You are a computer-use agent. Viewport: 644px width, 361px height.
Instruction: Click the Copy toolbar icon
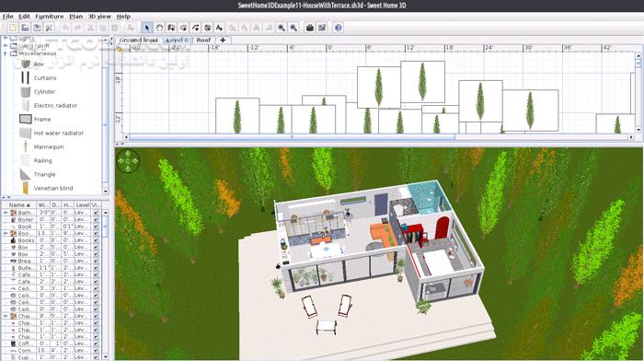tap(102, 28)
